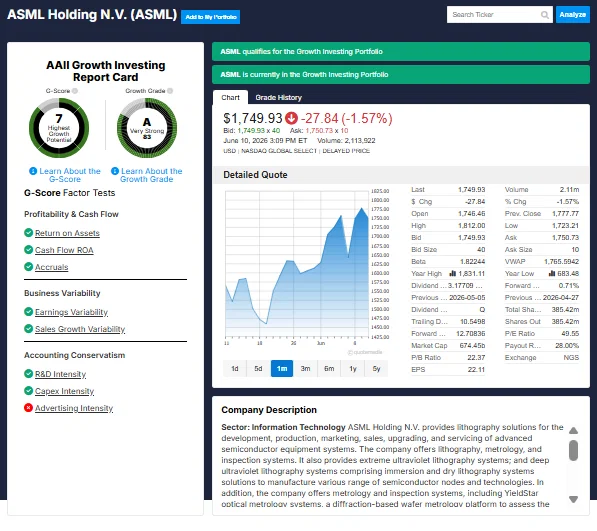Click the red down-arrow price change icon

point(291,118)
